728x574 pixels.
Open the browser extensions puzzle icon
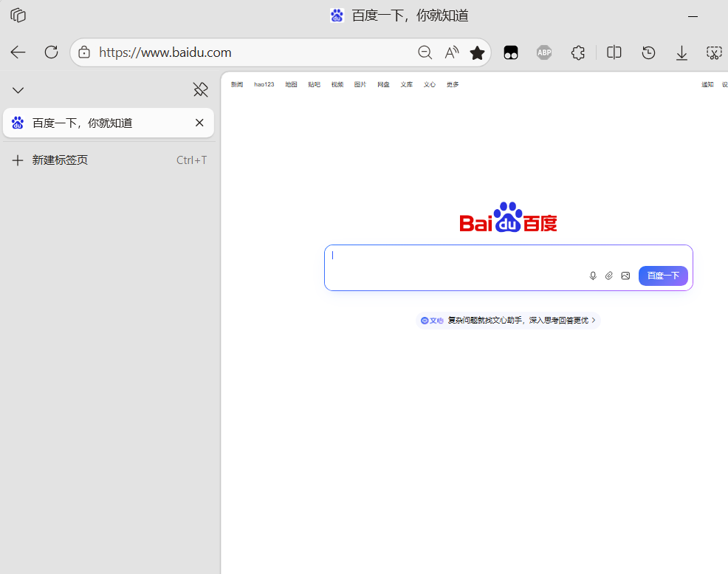point(578,52)
